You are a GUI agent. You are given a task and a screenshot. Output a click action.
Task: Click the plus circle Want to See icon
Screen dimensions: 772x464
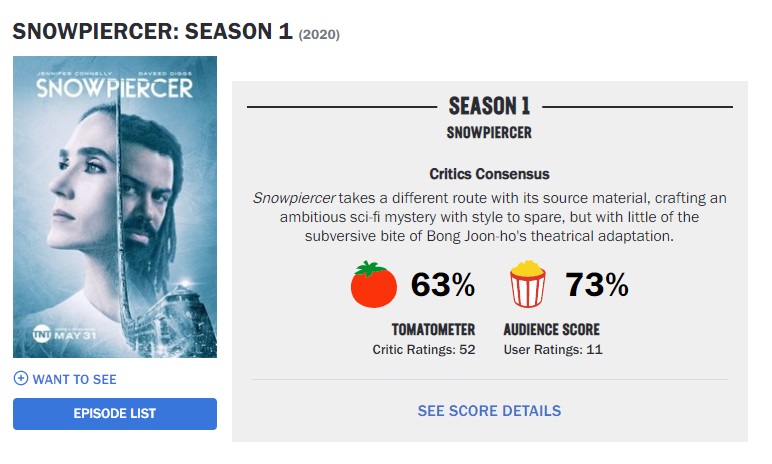pos(21,378)
